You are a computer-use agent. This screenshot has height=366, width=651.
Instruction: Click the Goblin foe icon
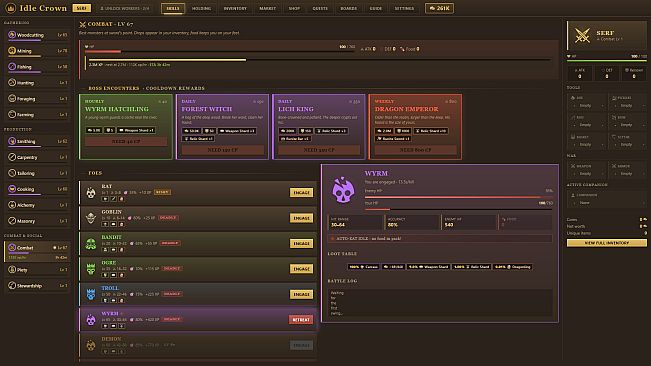[91, 218]
